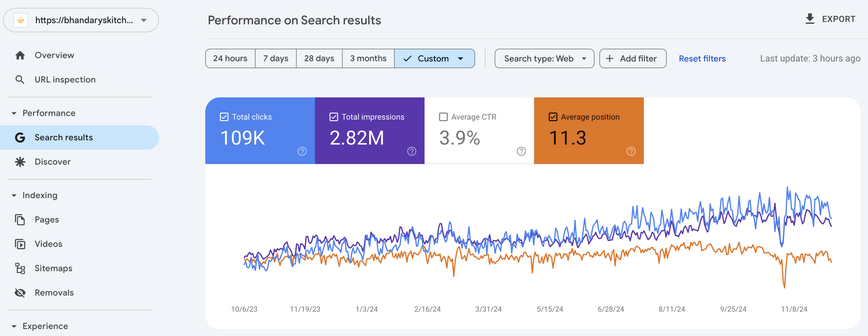
Task: Click the Sitemaps tree icon
Action: 20,268
